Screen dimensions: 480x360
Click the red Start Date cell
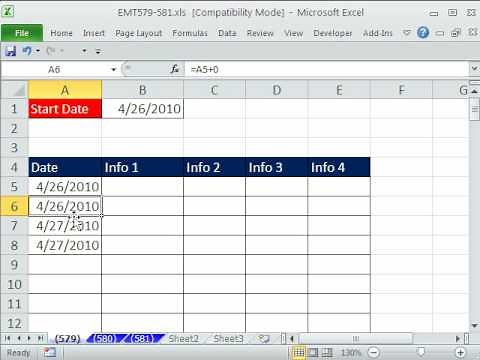coord(65,109)
